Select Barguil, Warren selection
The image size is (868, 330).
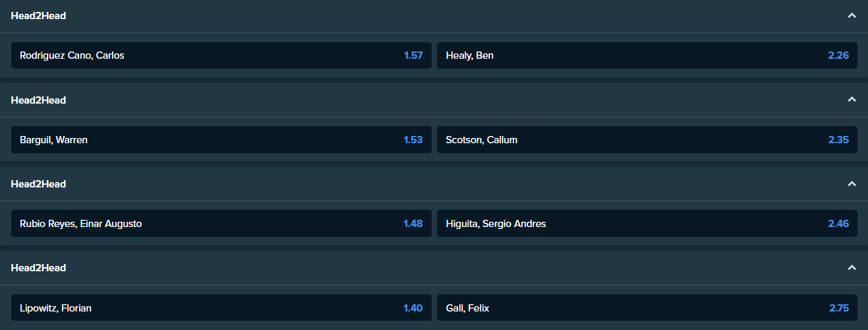point(221,139)
